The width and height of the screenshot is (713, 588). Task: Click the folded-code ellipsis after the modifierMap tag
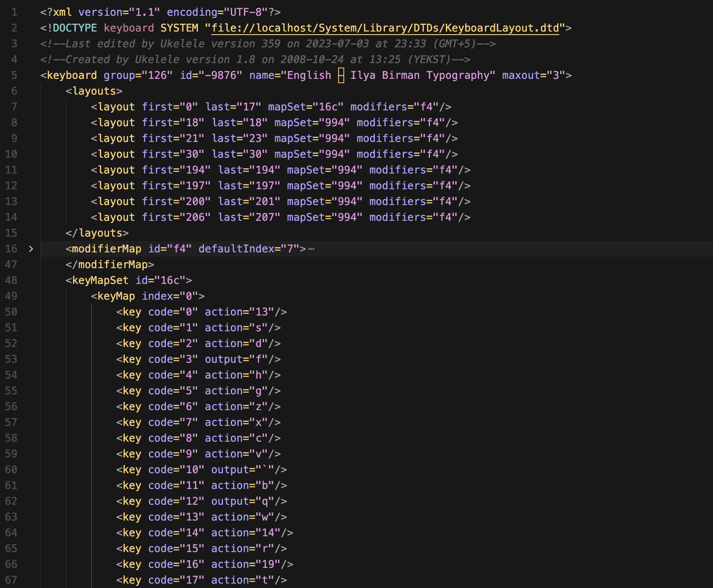[311, 249]
